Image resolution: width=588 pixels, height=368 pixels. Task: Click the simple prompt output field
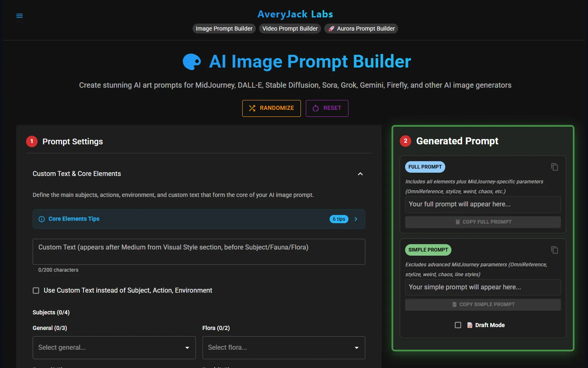tap(483, 287)
